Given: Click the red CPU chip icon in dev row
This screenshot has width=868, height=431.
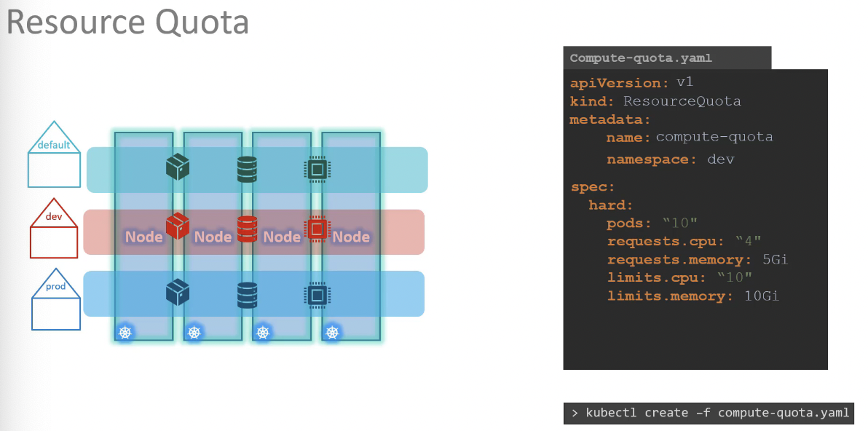Looking at the screenshot, I should [317, 228].
